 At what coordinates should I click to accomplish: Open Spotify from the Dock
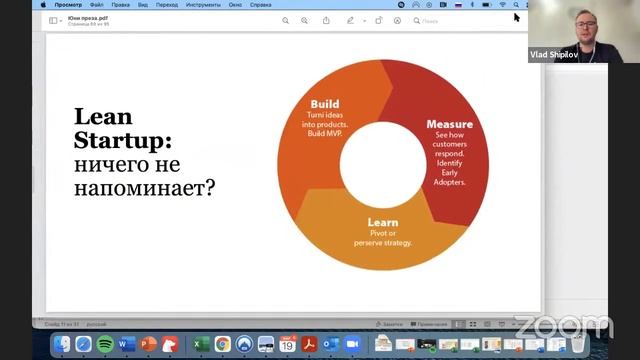(105, 344)
